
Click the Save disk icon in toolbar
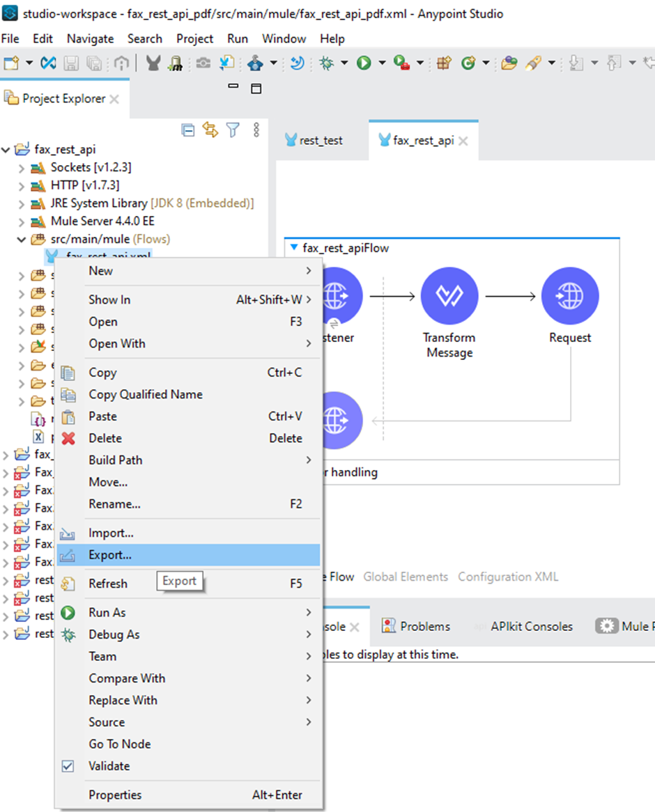pyautogui.click(x=71, y=63)
